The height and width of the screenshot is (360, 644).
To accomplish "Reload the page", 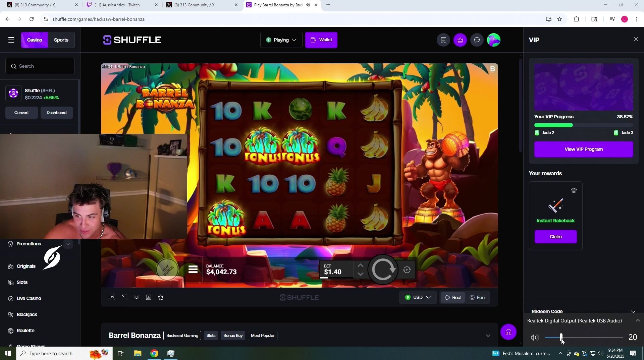I will 32,19.
